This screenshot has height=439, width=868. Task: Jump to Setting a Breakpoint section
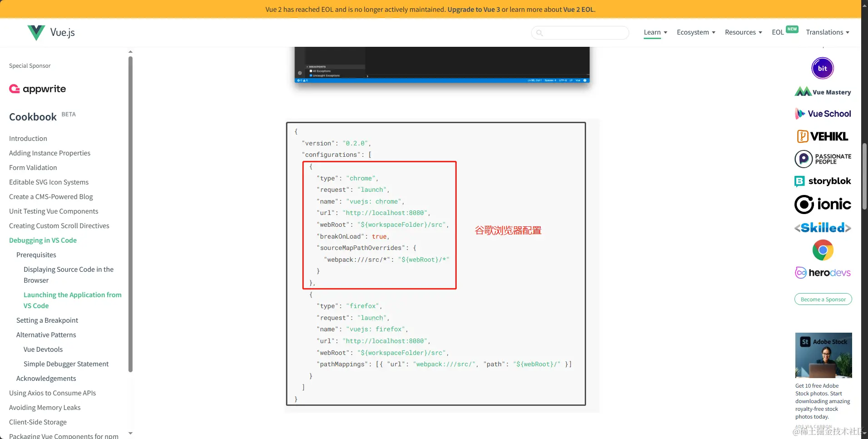click(47, 320)
